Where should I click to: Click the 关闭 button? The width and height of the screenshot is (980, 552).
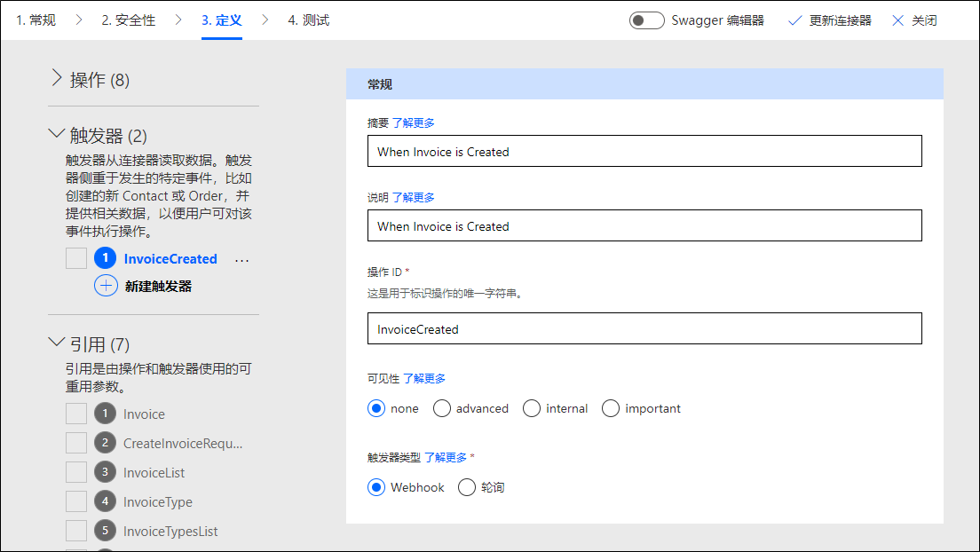(914, 20)
